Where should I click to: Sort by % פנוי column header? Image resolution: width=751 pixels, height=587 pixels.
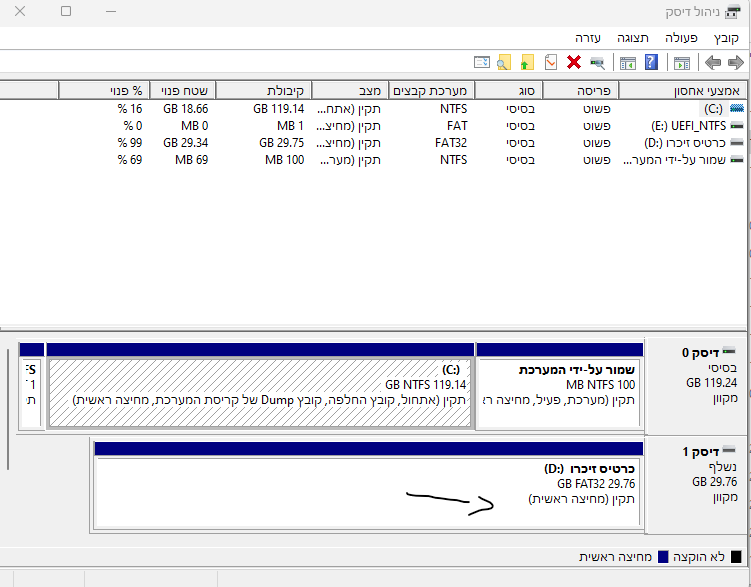pyautogui.click(x=104, y=90)
